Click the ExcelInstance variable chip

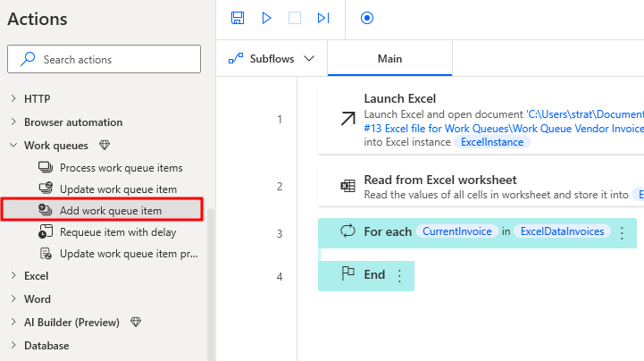pyautogui.click(x=492, y=142)
